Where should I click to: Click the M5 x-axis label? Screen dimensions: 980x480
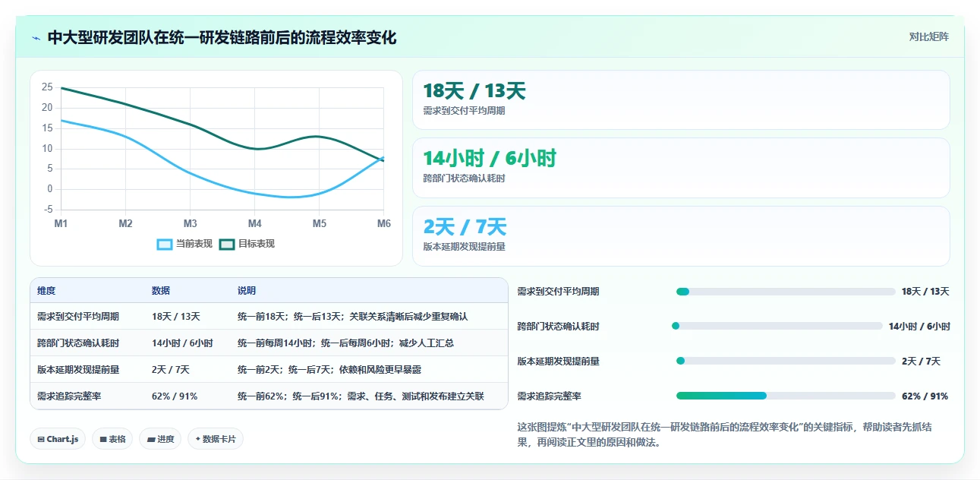click(320, 223)
